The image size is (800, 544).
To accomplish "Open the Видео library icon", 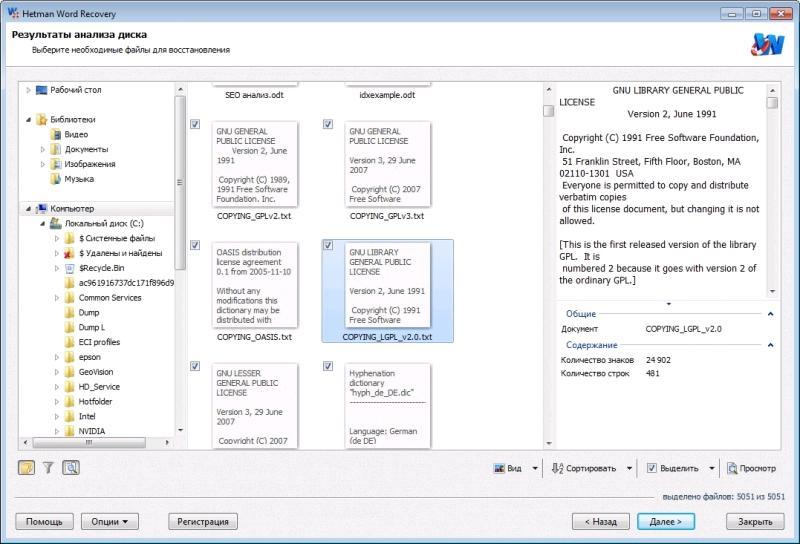I will [x=56, y=134].
